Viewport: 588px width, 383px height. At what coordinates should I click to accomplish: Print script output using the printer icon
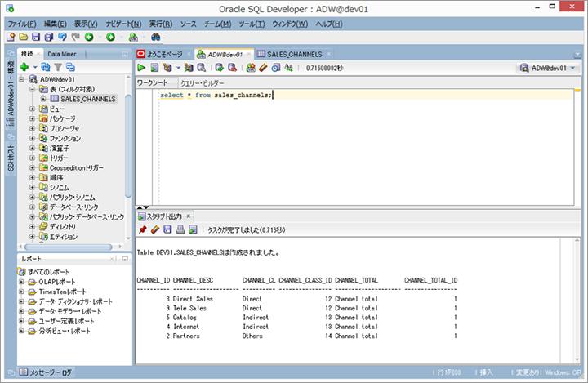pos(180,229)
